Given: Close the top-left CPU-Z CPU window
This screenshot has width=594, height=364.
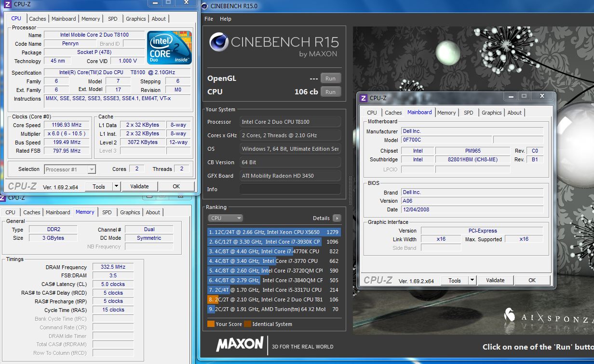Looking at the screenshot, I should pos(186,2).
